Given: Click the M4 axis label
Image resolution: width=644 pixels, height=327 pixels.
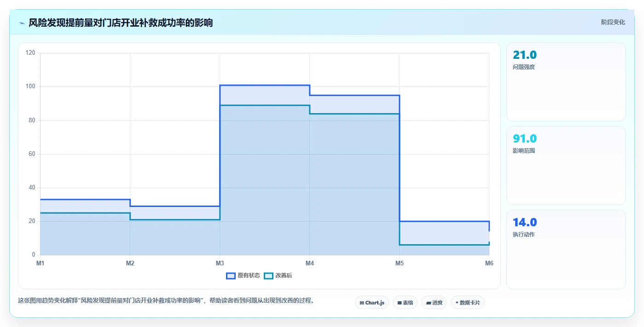Looking at the screenshot, I should (x=309, y=263).
